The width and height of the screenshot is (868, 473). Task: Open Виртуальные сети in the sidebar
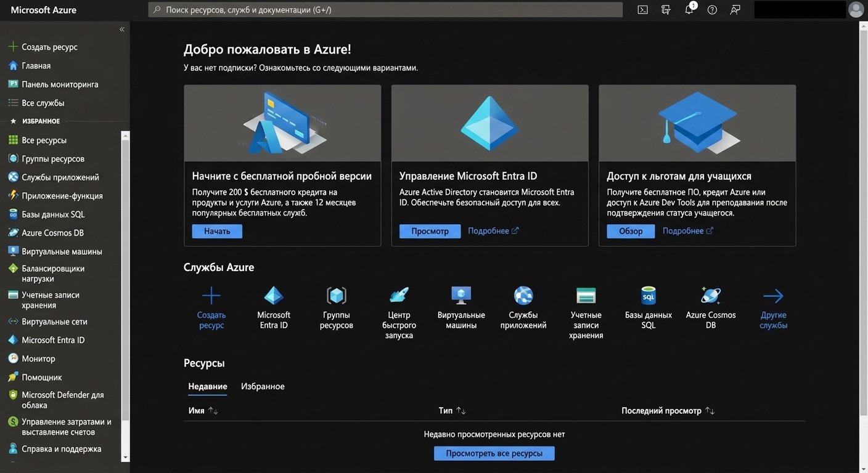click(54, 321)
